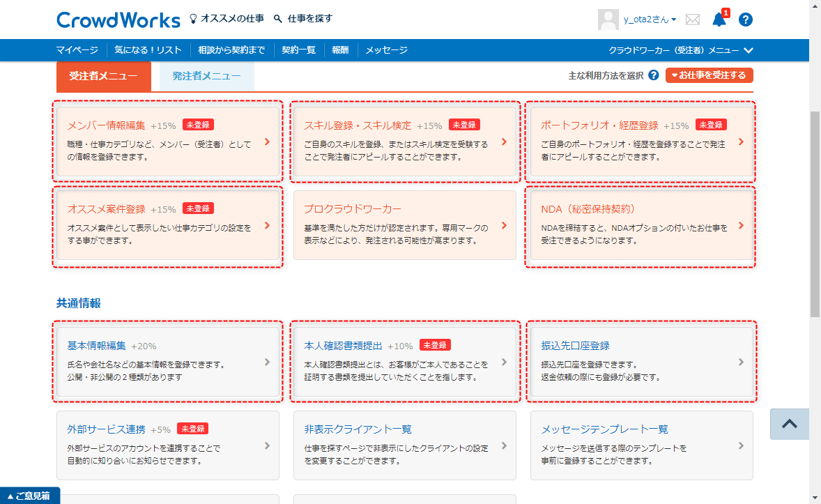821x504 pixels.
Task: Click the help question mark in header
Action: coord(745,20)
